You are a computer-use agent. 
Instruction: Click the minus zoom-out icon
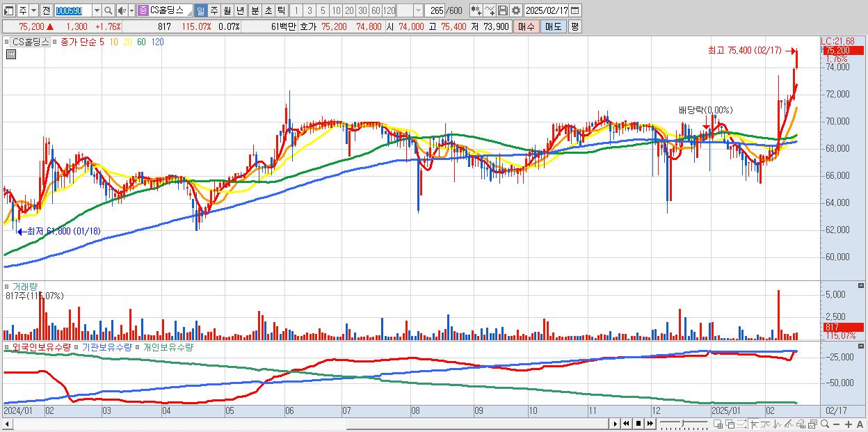click(836, 424)
